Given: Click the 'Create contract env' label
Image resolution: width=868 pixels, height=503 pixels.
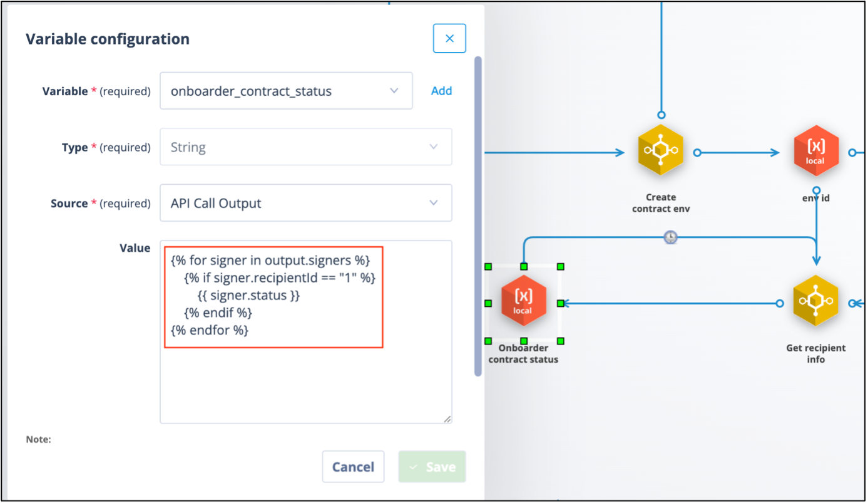Looking at the screenshot, I should [661, 203].
